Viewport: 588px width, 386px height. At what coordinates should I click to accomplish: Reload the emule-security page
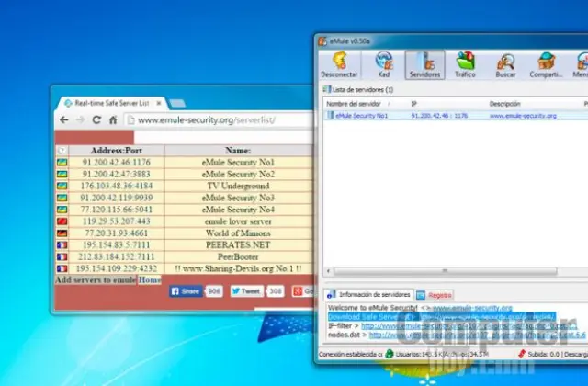[x=98, y=120]
